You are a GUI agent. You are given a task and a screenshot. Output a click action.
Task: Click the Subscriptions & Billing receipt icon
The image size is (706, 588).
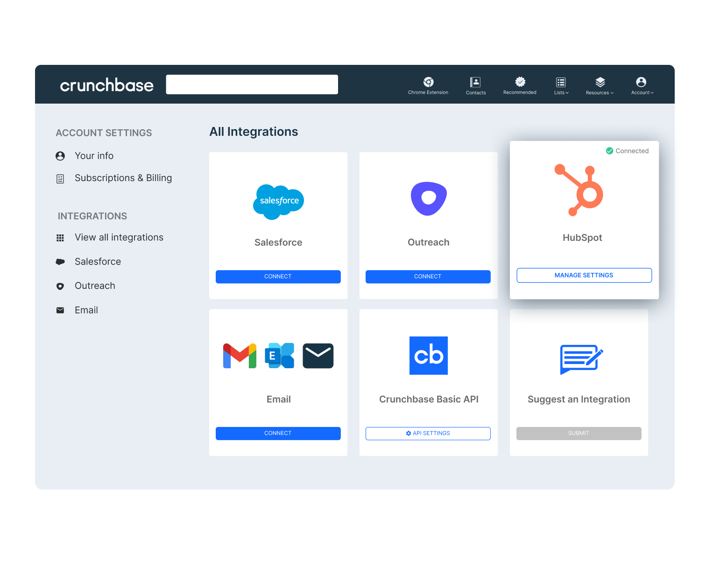pos(60,179)
